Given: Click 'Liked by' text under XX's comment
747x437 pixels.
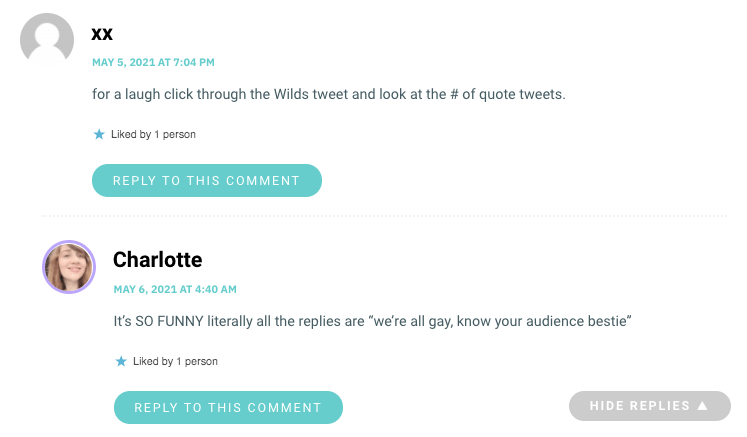Looking at the screenshot, I should 131,134.
